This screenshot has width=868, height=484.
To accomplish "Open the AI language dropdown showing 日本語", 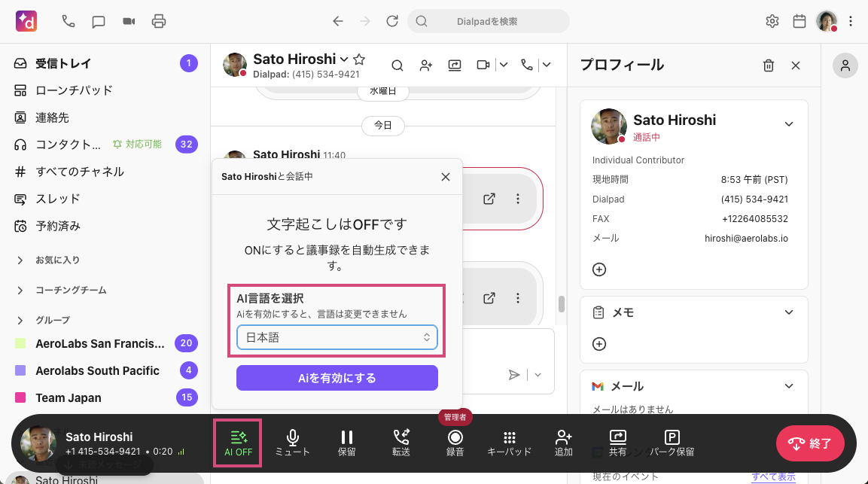I will tap(337, 337).
